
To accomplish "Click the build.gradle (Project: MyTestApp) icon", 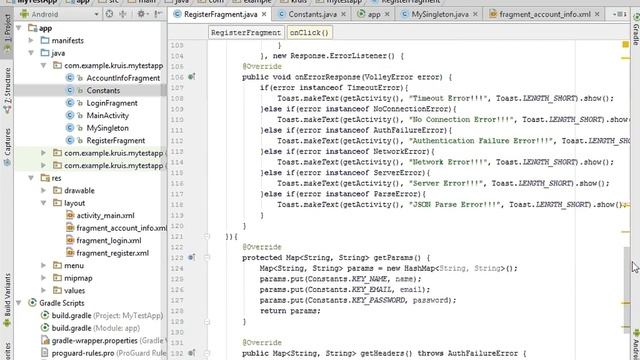I will click(45, 316).
